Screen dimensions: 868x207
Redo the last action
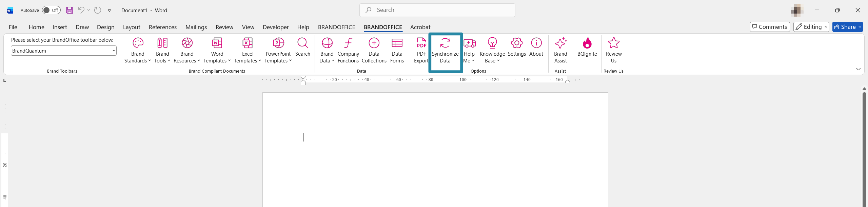(x=98, y=10)
